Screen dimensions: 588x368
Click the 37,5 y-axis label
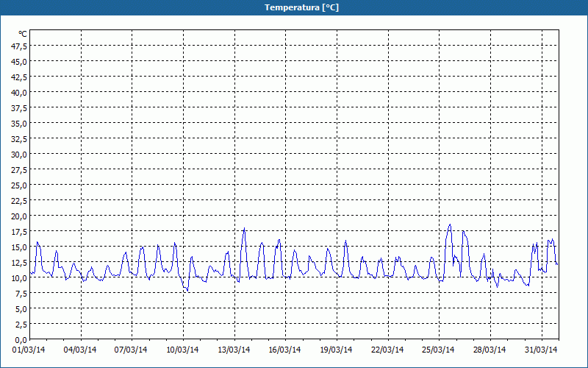coord(20,107)
